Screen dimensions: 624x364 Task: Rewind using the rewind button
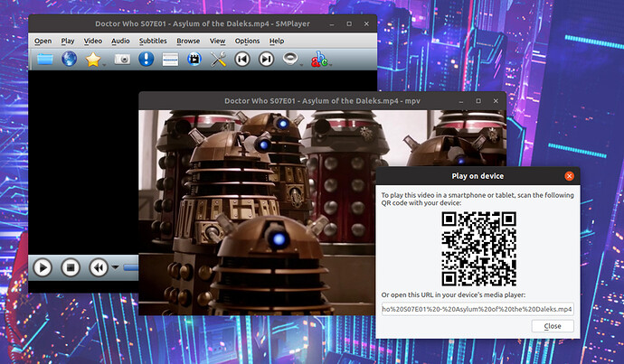(x=99, y=268)
